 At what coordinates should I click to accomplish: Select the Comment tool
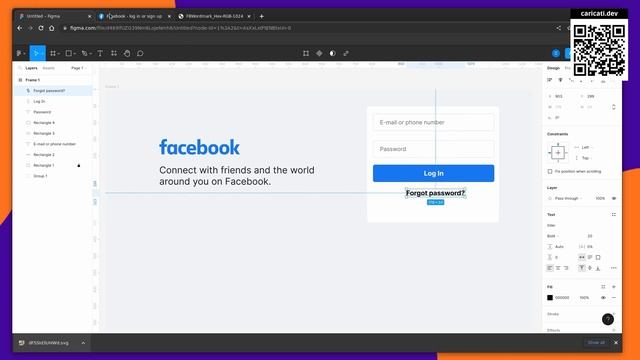click(140, 53)
